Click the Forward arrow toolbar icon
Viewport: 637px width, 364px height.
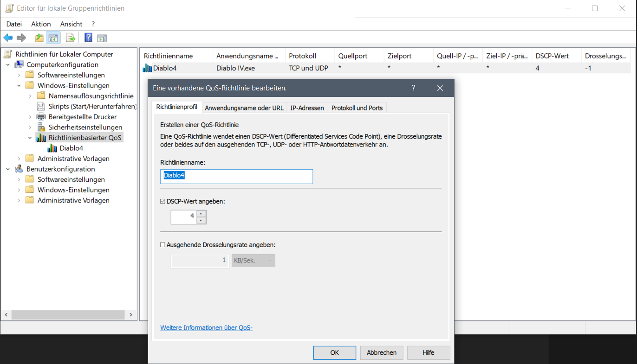tap(21, 38)
